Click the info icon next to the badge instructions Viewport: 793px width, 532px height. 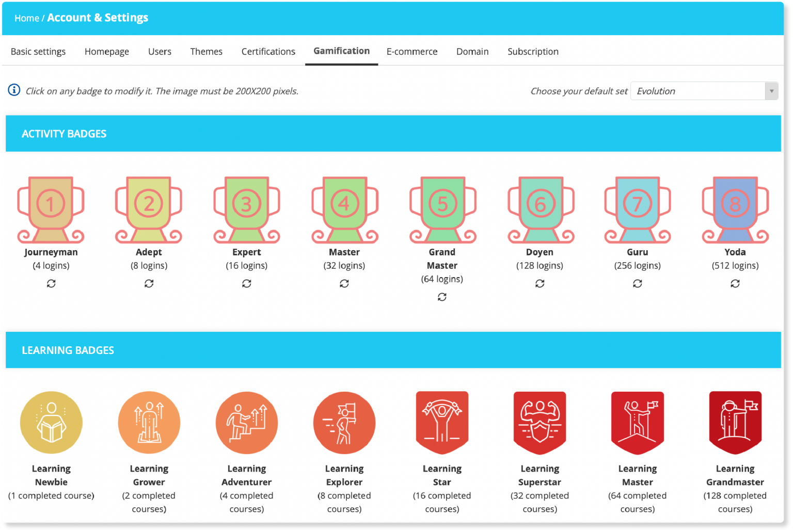[14, 90]
